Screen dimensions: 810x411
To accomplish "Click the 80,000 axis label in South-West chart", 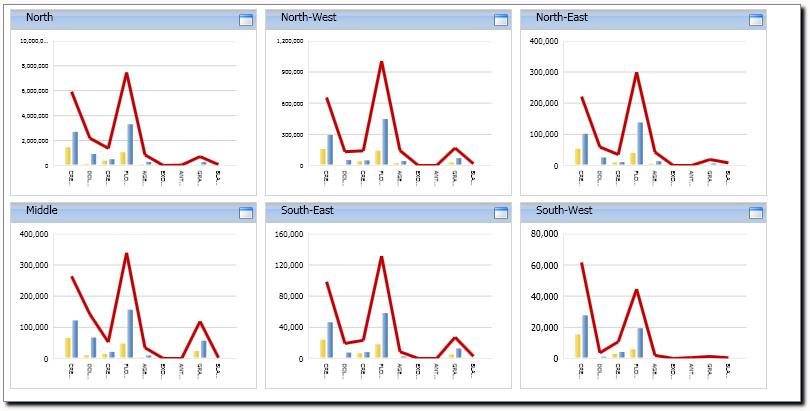I will click(x=546, y=234).
